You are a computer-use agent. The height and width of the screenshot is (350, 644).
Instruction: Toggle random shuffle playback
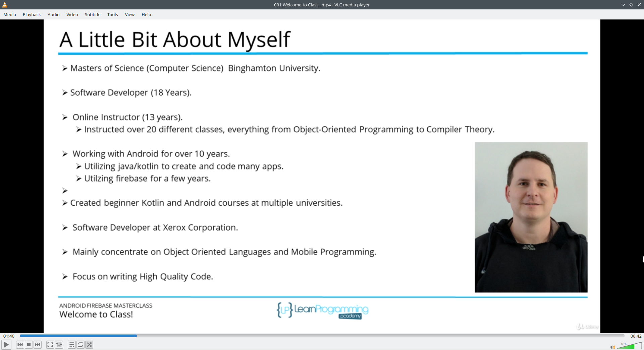[89, 345]
